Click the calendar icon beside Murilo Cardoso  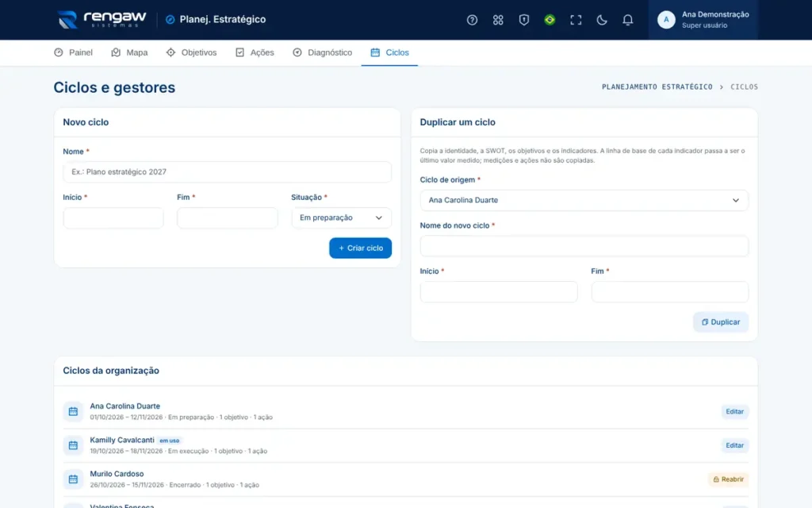(73, 479)
